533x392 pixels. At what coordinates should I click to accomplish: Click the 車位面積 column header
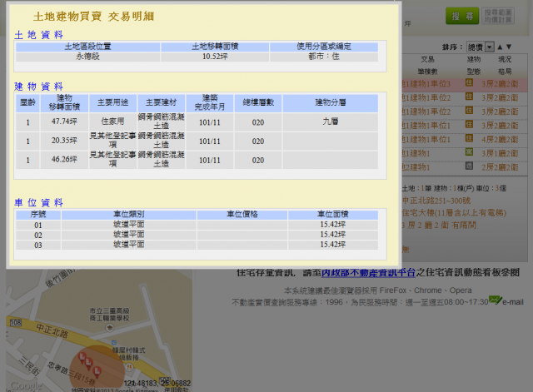pos(333,215)
